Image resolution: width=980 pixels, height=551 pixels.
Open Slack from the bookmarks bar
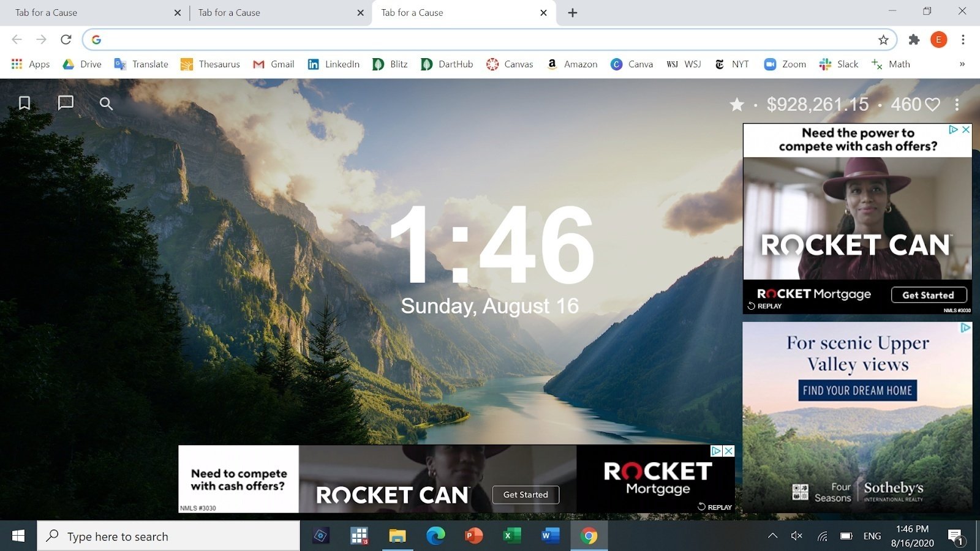(x=839, y=64)
